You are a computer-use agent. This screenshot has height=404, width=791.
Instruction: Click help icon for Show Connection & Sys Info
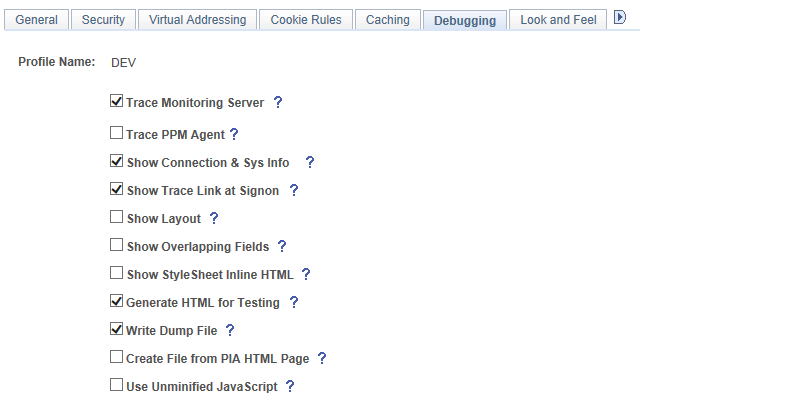(x=309, y=162)
